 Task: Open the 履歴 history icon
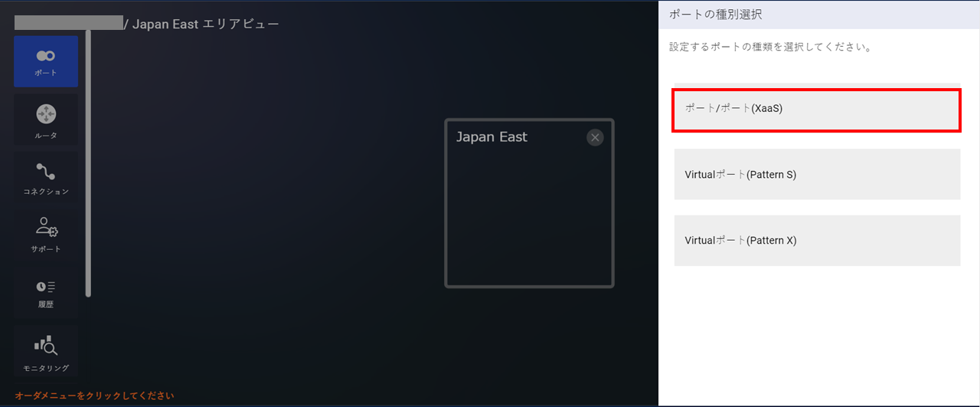(46, 293)
